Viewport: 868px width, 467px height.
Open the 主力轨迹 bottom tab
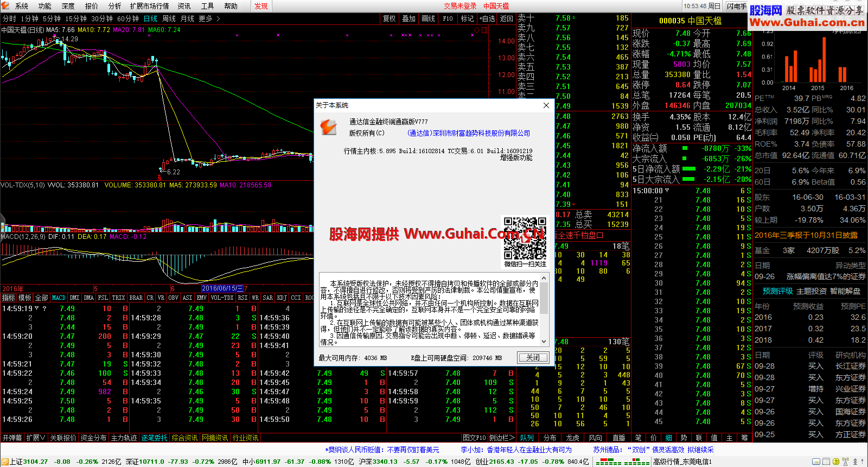tap(124, 438)
